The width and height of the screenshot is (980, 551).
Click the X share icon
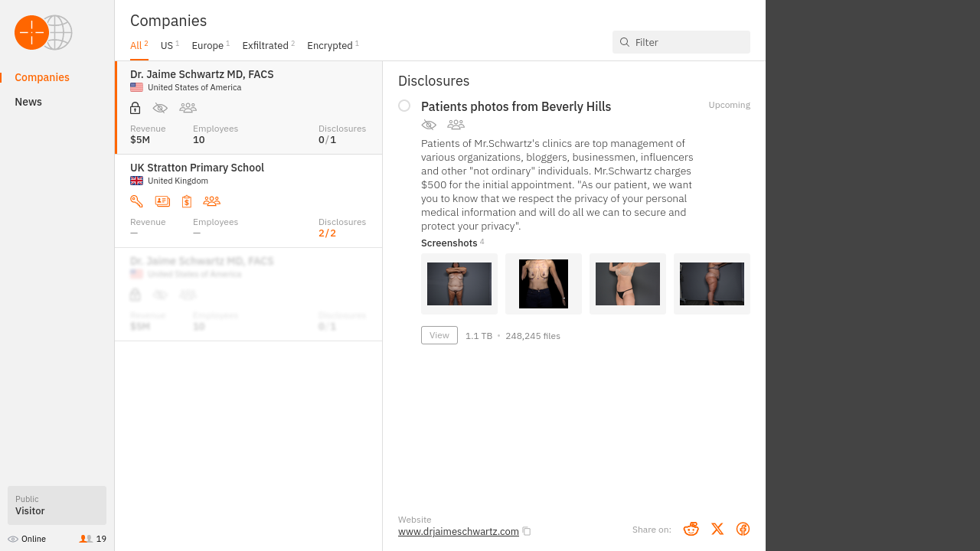[717, 529]
